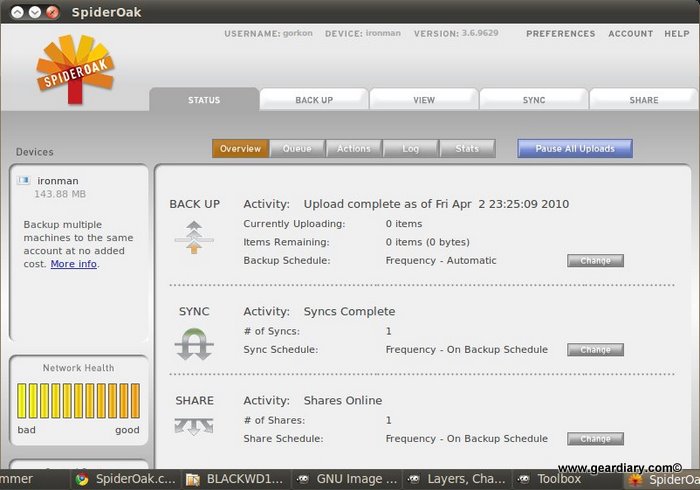Click the Upload complete activity text
Viewport: 700px width, 490px height.
436,204
